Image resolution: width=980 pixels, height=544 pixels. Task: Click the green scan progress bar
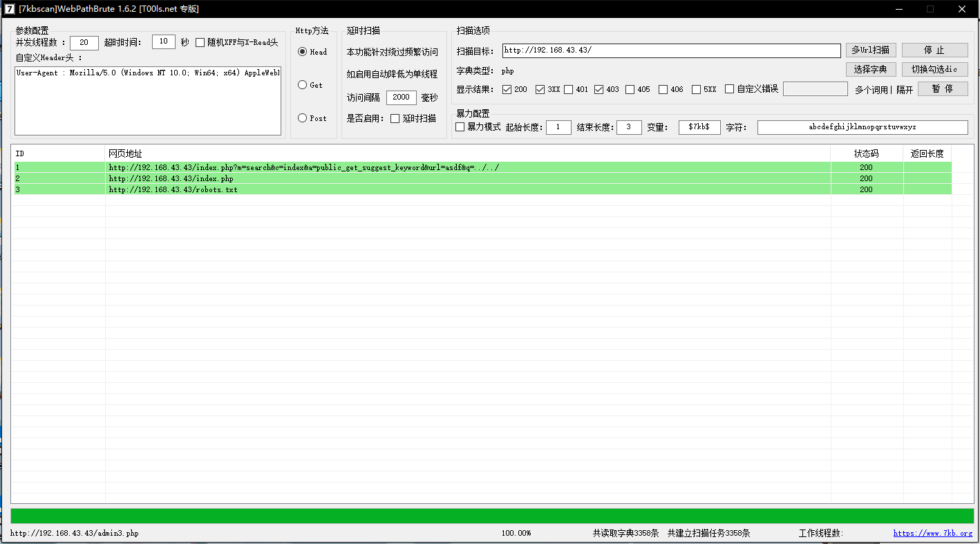tap(492, 516)
